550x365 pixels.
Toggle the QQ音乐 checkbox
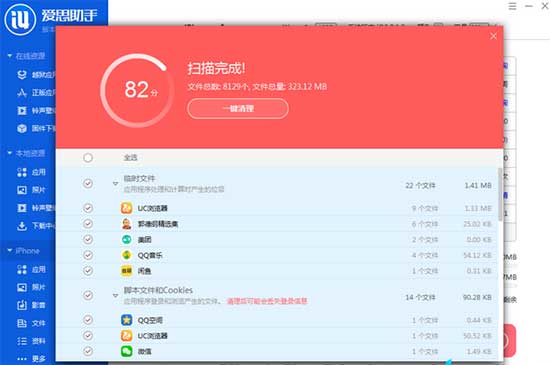[88, 255]
